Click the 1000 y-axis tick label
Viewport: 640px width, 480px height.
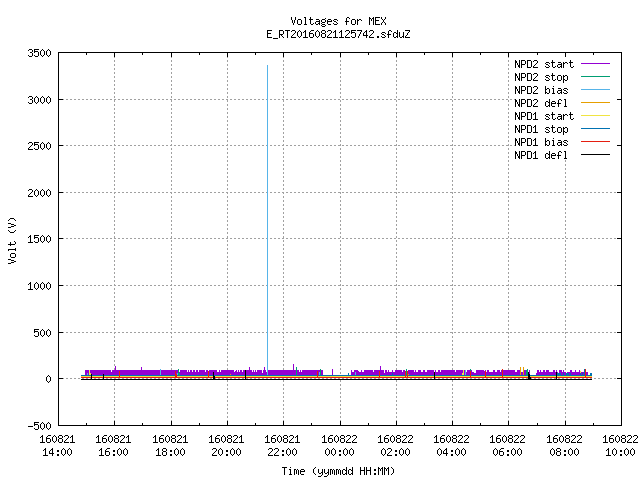40,286
